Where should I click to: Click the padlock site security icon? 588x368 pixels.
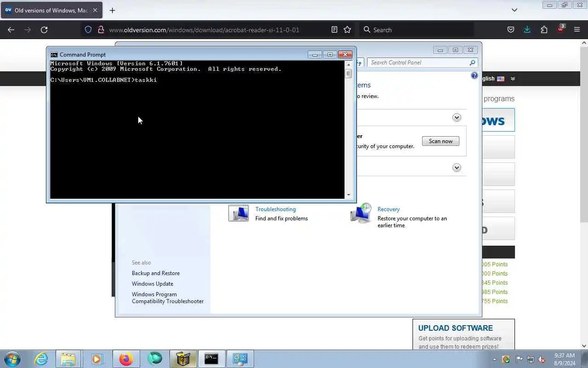coord(101,29)
